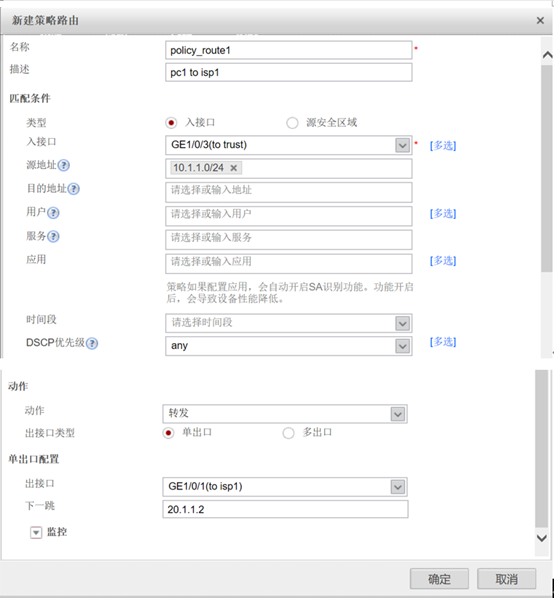Click the lower panel scrollbar thumb
554x598 pixels.
(542, 448)
